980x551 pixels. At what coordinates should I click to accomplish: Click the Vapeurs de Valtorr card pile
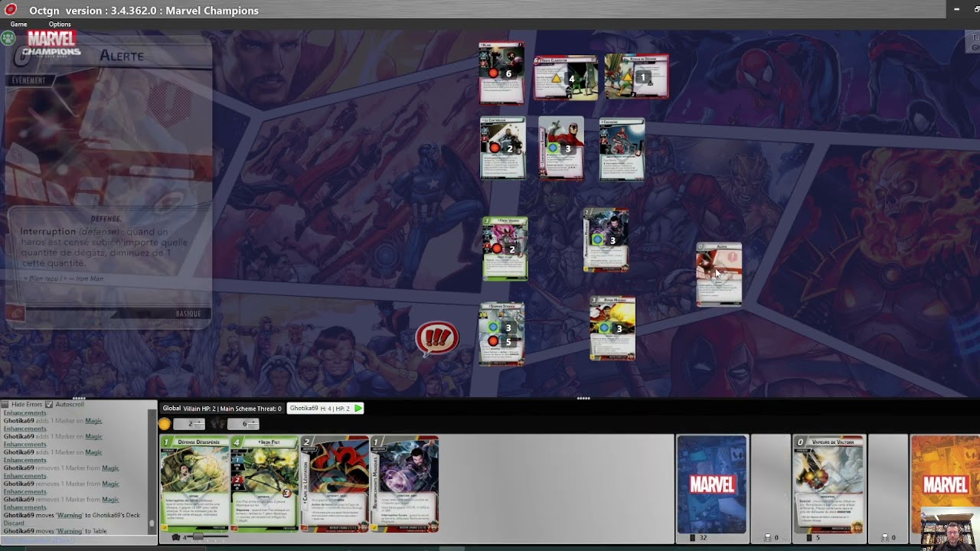click(x=828, y=484)
